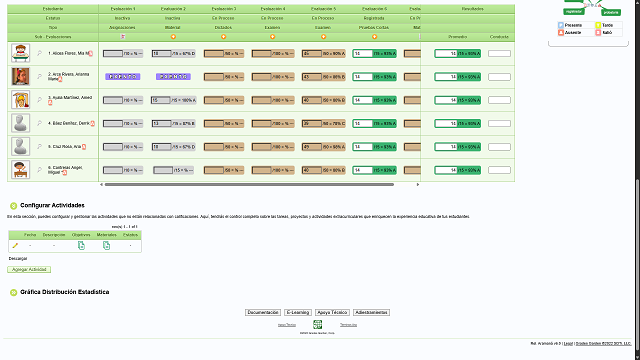Click the Salió pink legend icon

click(598, 33)
